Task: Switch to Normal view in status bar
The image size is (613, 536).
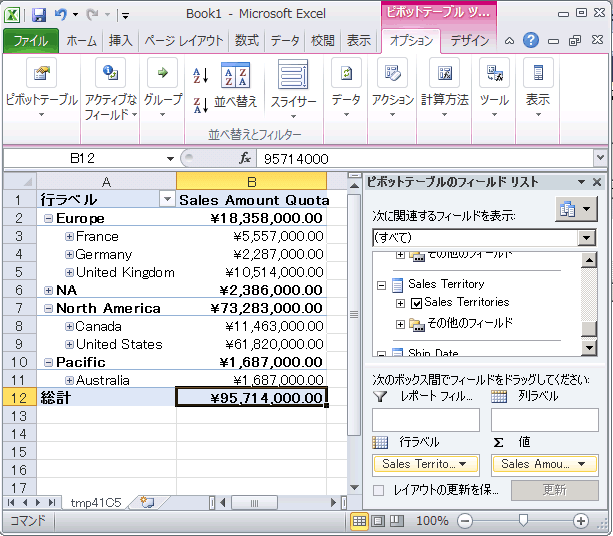Action: (x=359, y=521)
